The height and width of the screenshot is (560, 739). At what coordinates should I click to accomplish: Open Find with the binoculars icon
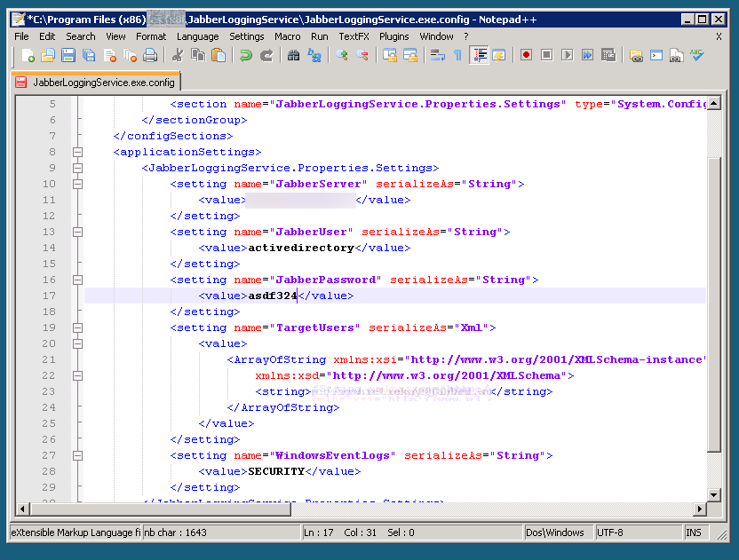coord(294,56)
